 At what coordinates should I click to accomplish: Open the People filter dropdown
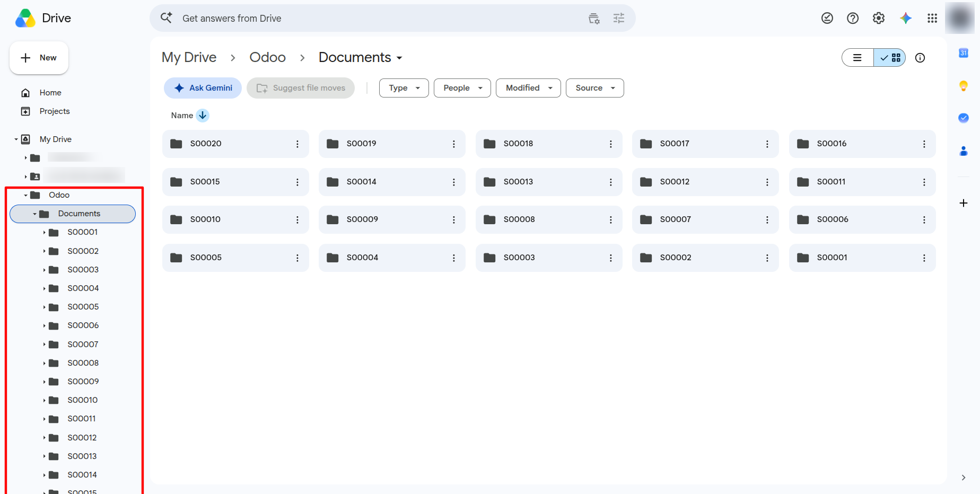click(462, 88)
